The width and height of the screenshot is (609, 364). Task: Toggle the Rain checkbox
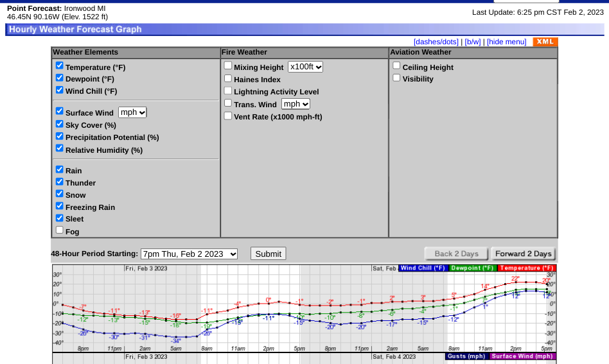[x=60, y=169]
